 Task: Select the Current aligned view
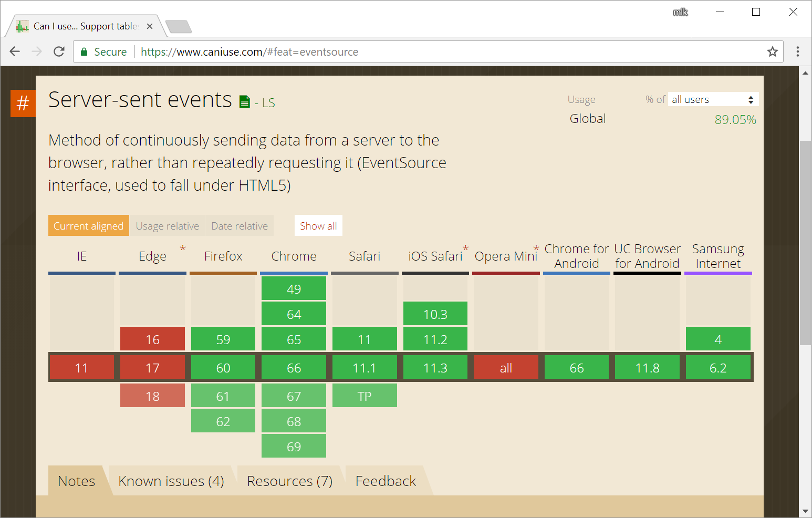tap(88, 225)
